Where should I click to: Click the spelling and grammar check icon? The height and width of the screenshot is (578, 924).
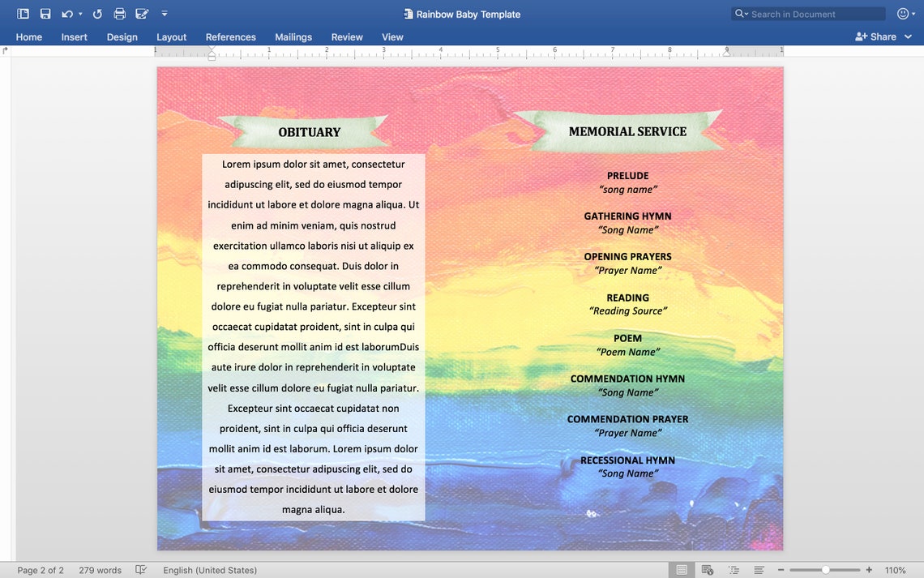(141, 570)
